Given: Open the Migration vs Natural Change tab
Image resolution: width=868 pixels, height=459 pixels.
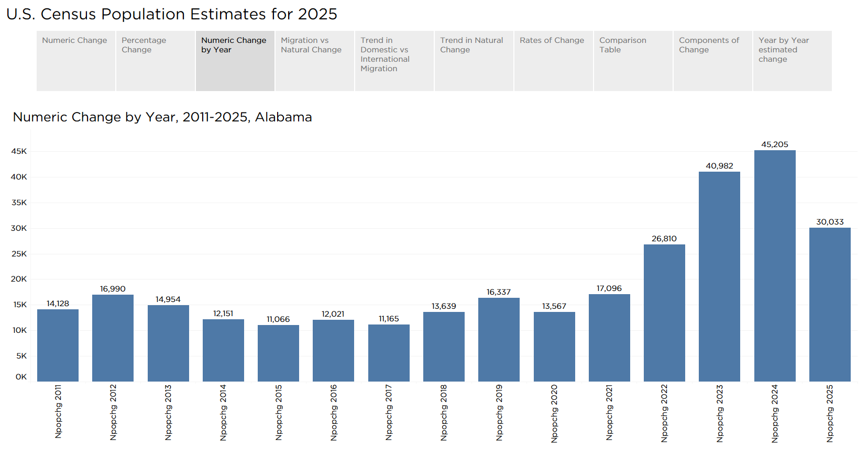Looking at the screenshot, I should click(315, 60).
